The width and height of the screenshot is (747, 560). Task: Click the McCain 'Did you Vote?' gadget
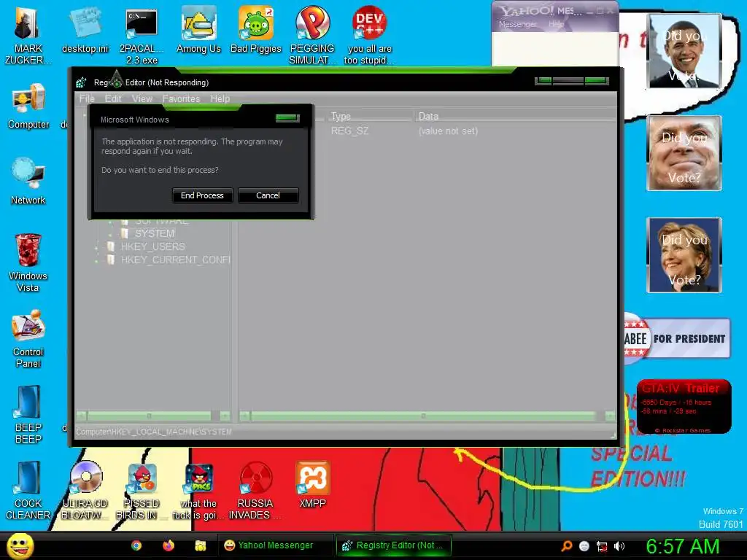[684, 153]
